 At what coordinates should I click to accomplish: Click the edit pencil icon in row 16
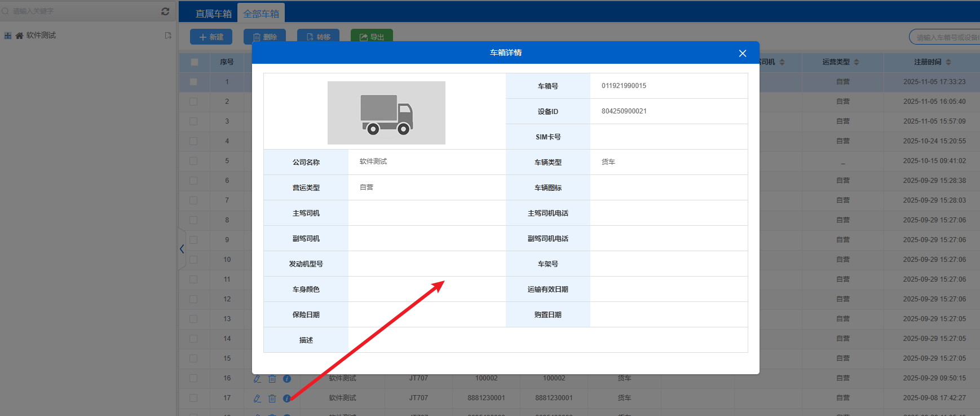coord(257,379)
